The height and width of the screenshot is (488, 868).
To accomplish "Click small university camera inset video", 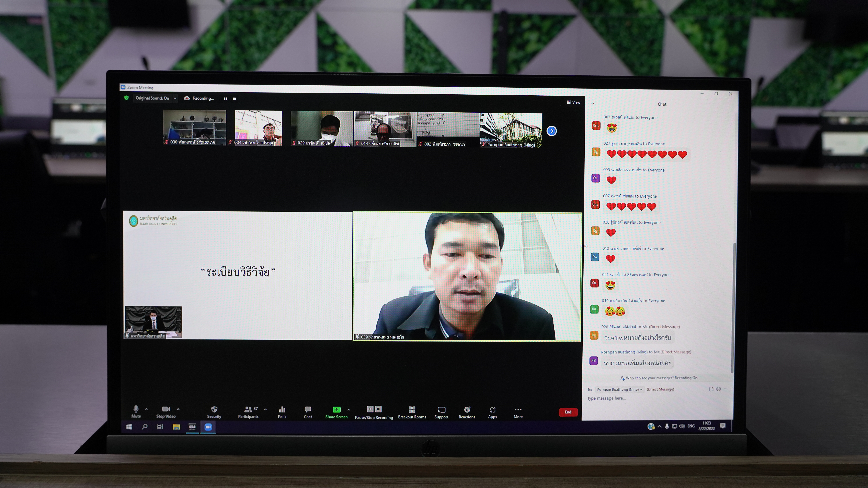I will [x=153, y=322].
